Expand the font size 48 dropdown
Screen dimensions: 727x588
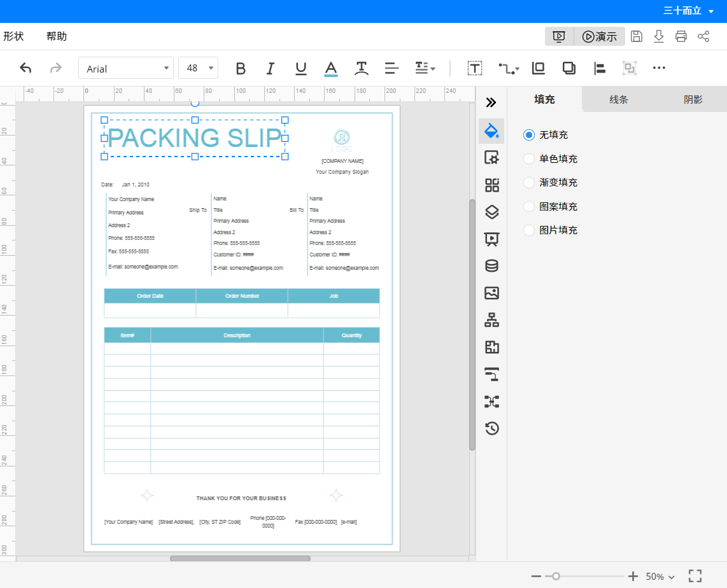pyautogui.click(x=199, y=68)
